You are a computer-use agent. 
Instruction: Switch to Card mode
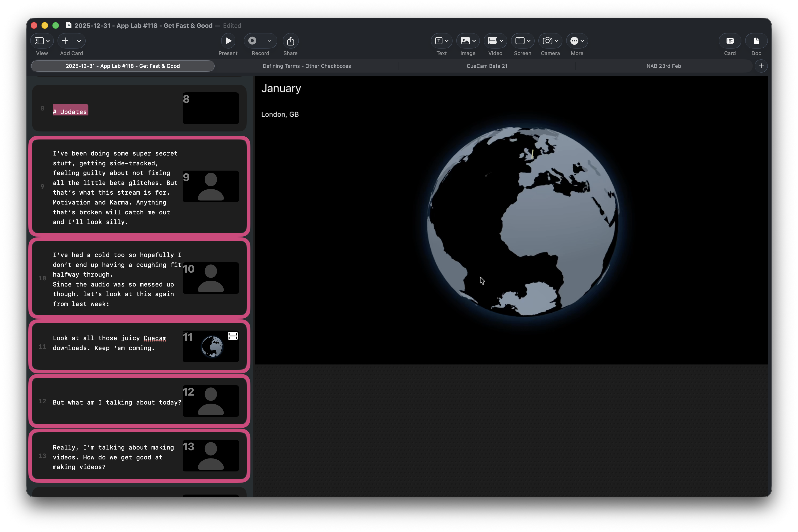click(x=730, y=41)
